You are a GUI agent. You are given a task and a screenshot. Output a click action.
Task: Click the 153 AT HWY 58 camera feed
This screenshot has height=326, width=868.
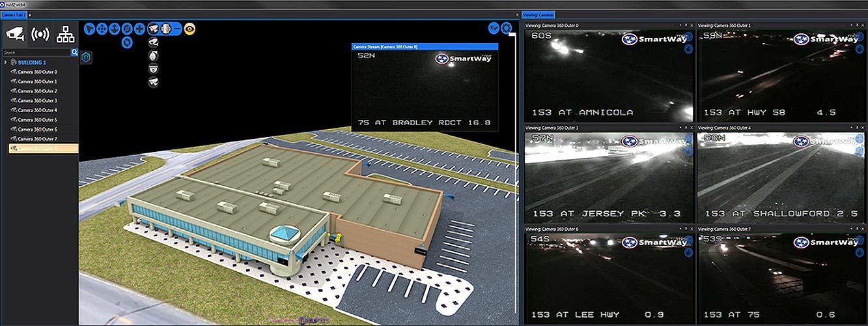(x=781, y=76)
